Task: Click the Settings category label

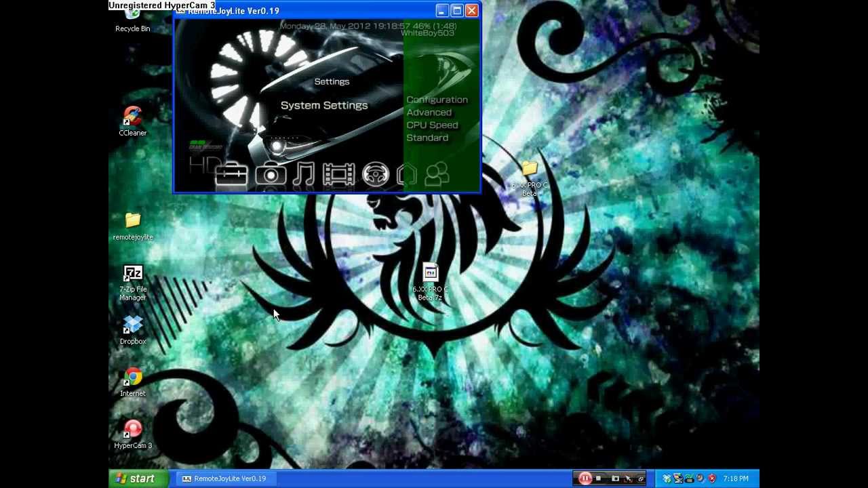Action: click(x=332, y=81)
